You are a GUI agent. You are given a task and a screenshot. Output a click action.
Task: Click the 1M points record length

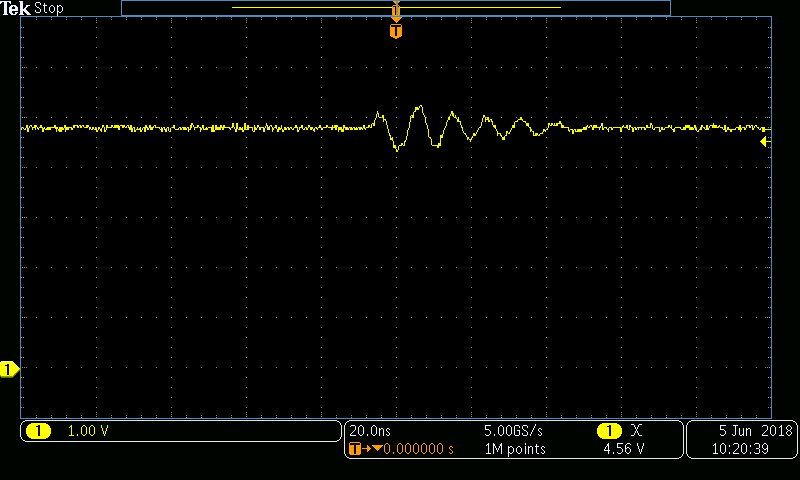[515, 449]
